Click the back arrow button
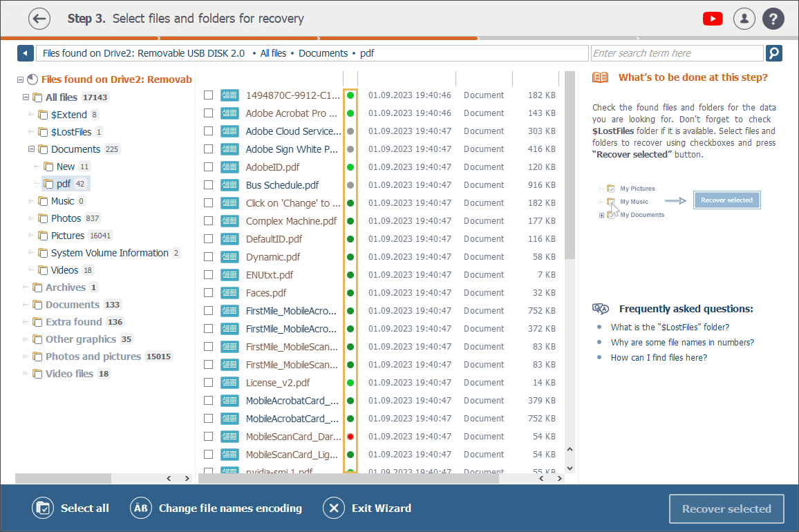Viewport: 799px width, 532px height. 39,19
